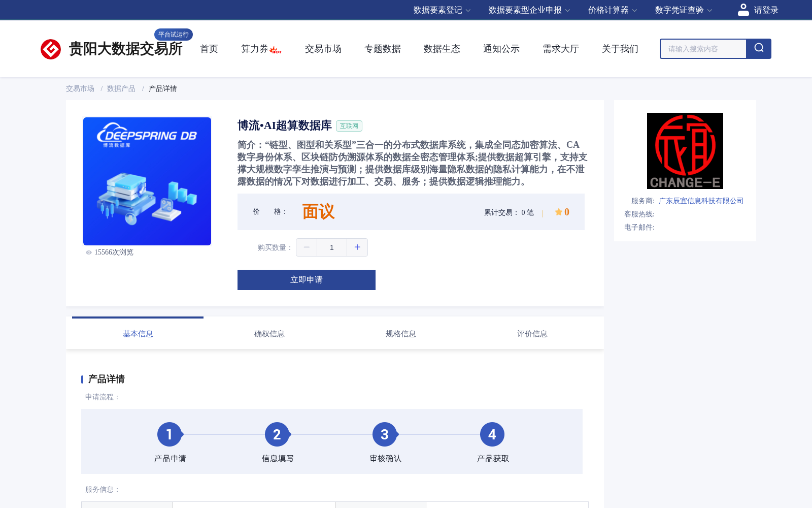Click the eye view-count icon
The width and height of the screenshot is (812, 508).
89,252
